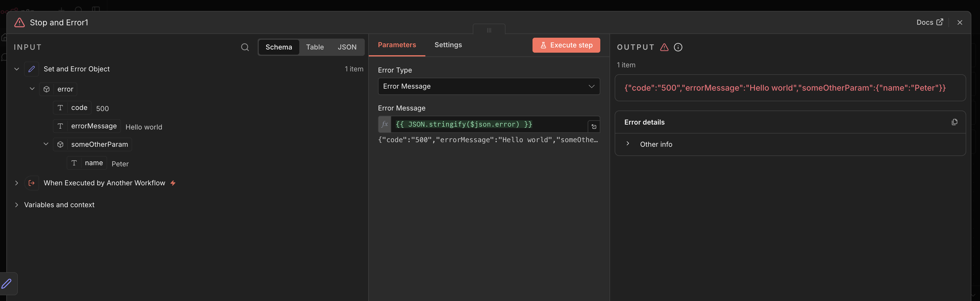This screenshot has height=301, width=980.
Task: Collapse the someOtherParam object node
Action: pyautogui.click(x=46, y=144)
